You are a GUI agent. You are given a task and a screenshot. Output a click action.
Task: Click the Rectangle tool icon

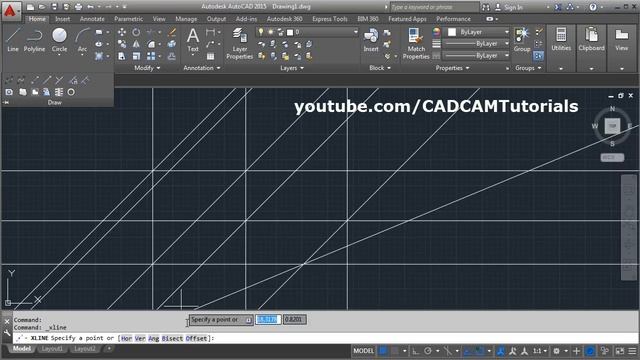(99, 32)
